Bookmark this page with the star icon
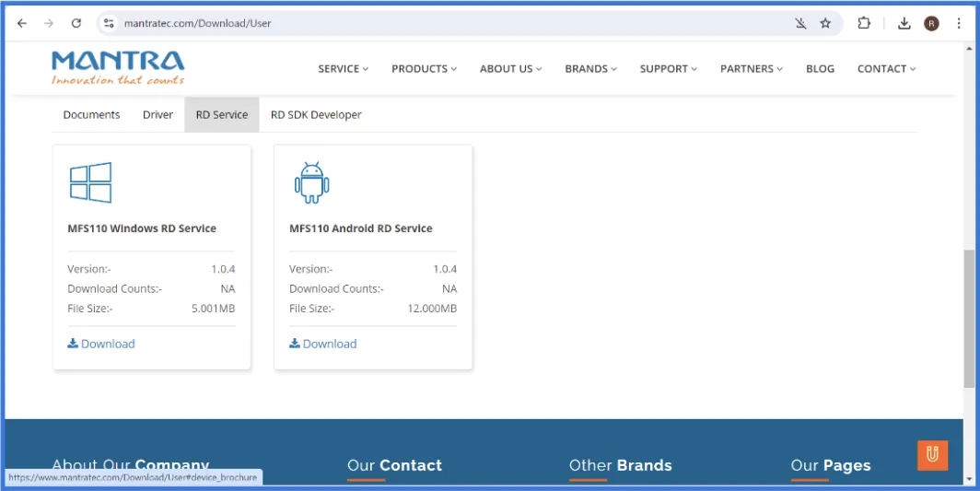This screenshot has width=980, height=491. coord(825,24)
